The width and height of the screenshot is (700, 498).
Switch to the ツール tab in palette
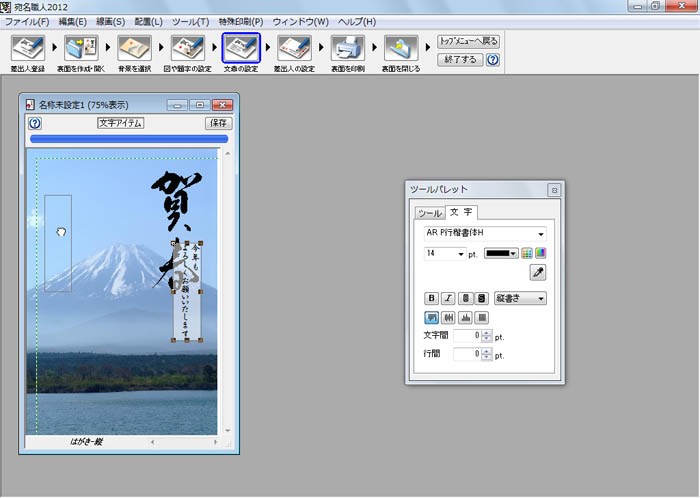coord(429,213)
